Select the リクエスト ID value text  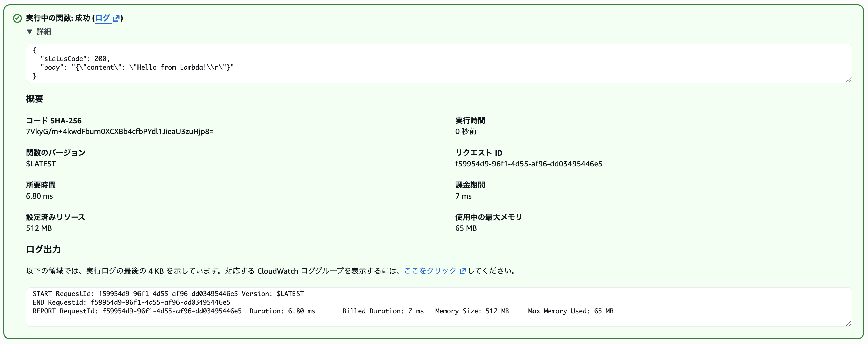coord(529,164)
